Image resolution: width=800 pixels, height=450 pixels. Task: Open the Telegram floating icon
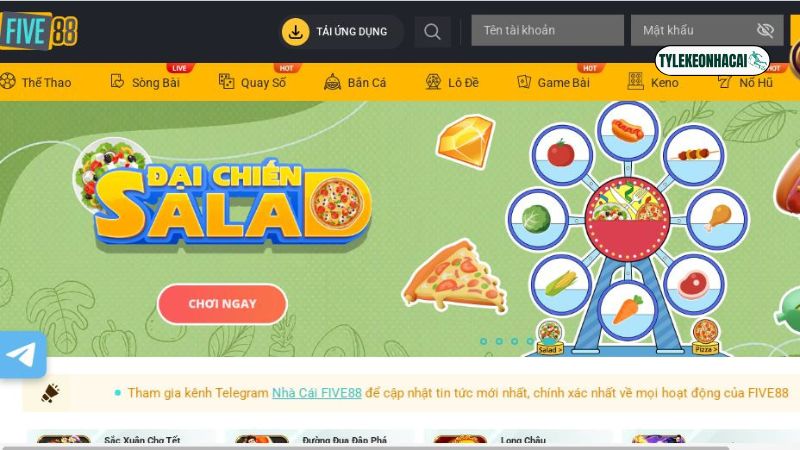pos(22,355)
